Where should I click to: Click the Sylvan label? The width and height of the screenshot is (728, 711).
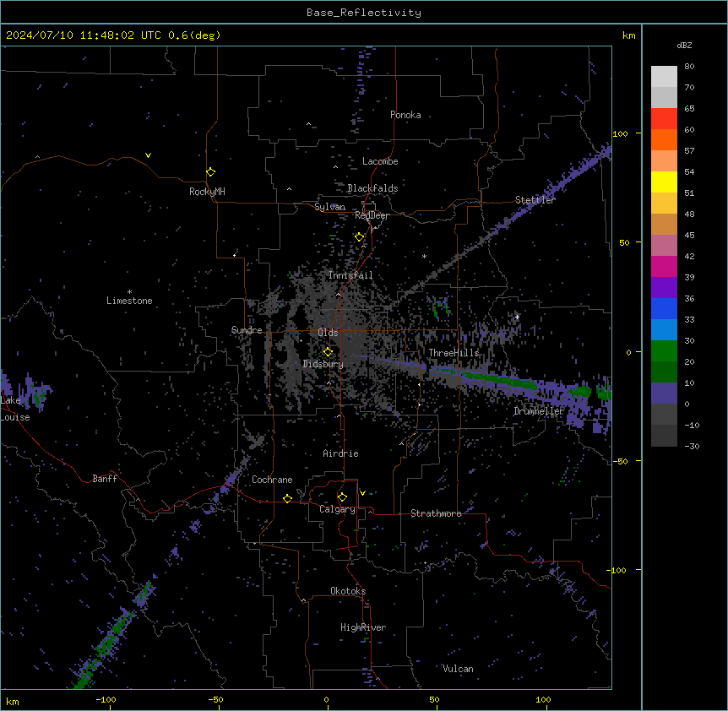(x=329, y=207)
